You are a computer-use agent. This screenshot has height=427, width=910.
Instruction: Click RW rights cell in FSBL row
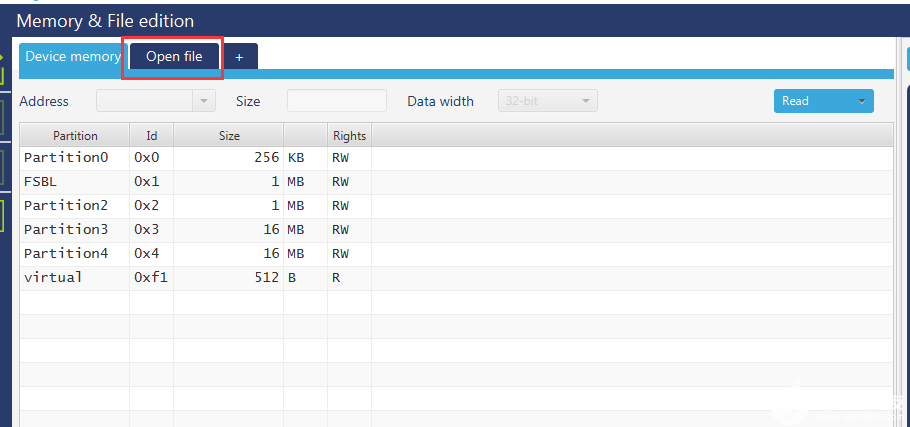point(349,182)
